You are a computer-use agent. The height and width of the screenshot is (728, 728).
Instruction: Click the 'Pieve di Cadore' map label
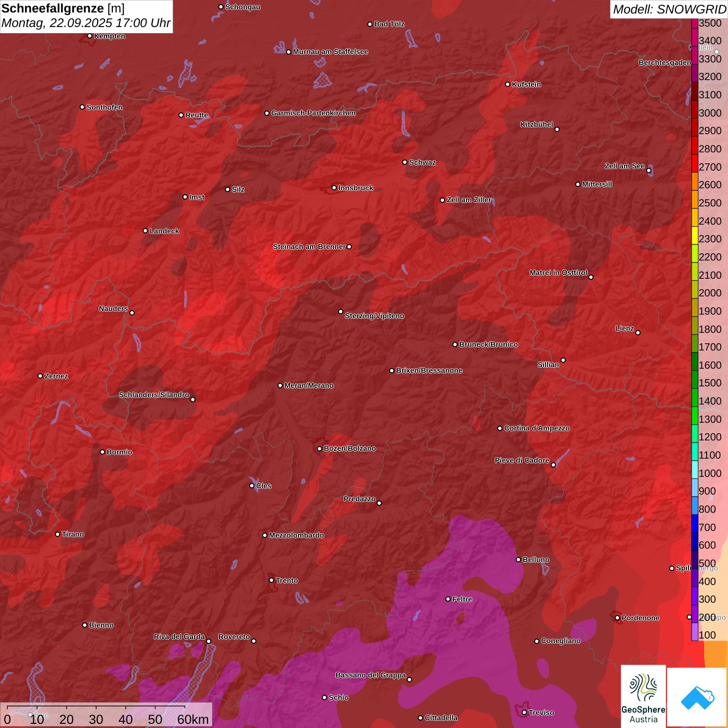pyautogui.click(x=522, y=461)
